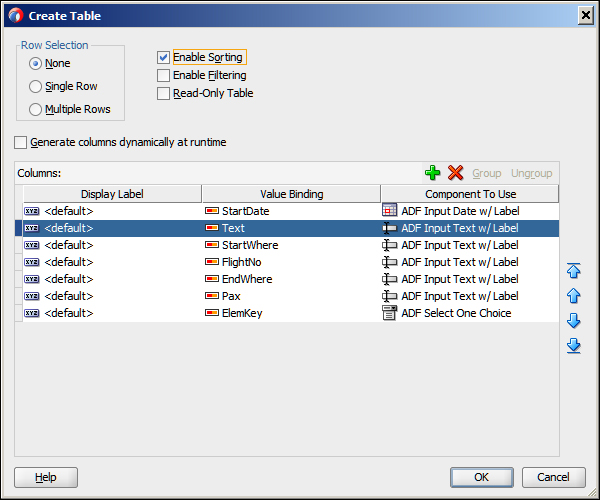
Task: Click the OK button
Action: 482,477
